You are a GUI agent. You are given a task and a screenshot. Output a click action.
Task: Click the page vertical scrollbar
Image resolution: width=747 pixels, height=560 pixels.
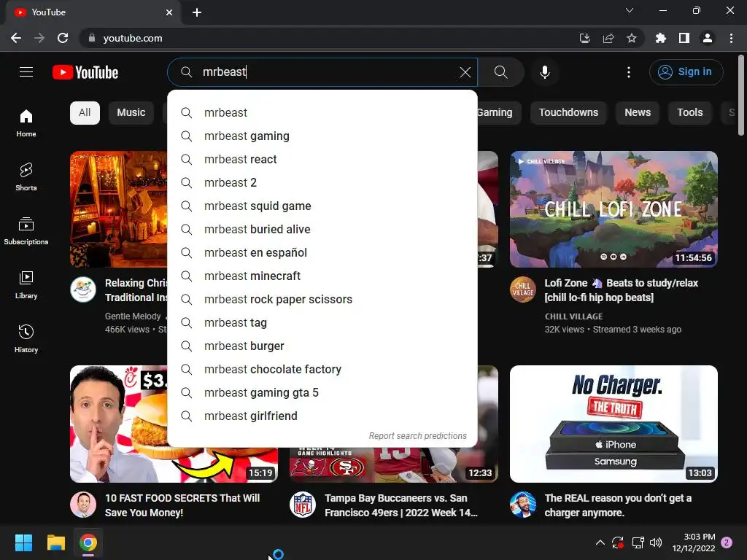pos(741,96)
